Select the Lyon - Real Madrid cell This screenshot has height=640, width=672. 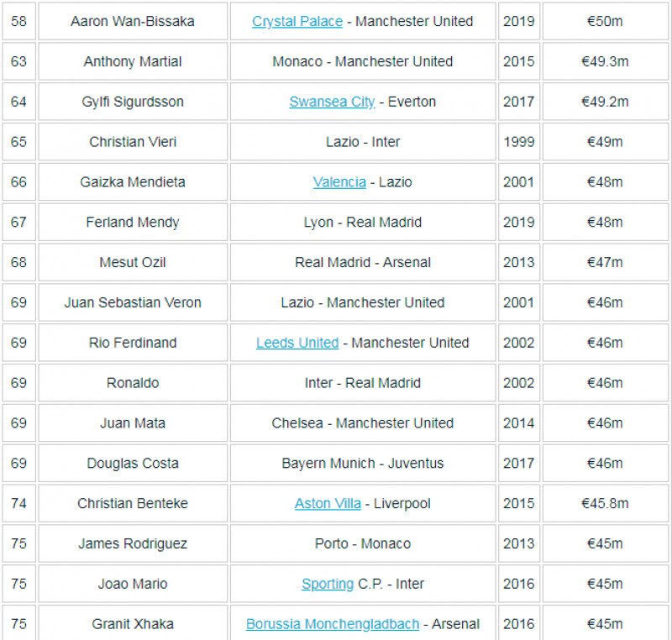[x=363, y=223]
